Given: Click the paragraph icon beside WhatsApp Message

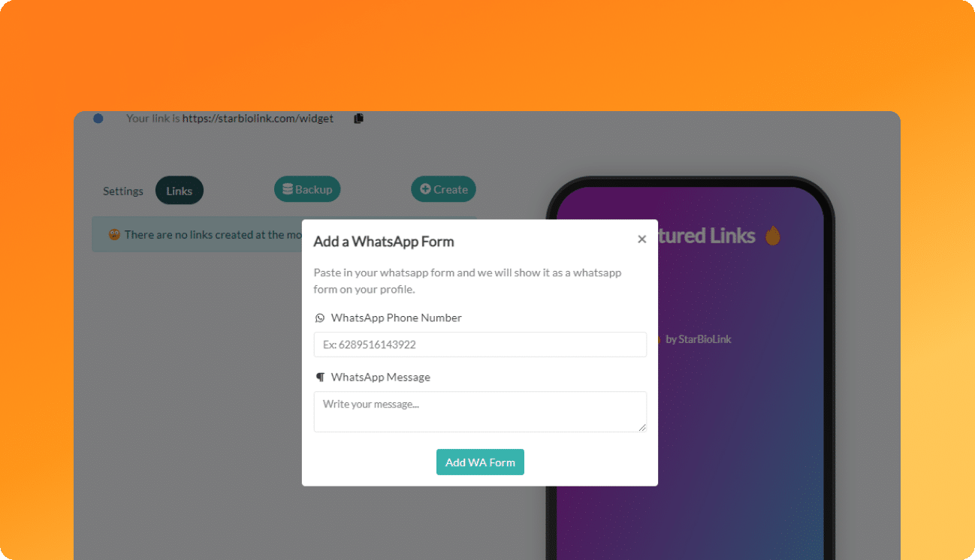Looking at the screenshot, I should [319, 377].
